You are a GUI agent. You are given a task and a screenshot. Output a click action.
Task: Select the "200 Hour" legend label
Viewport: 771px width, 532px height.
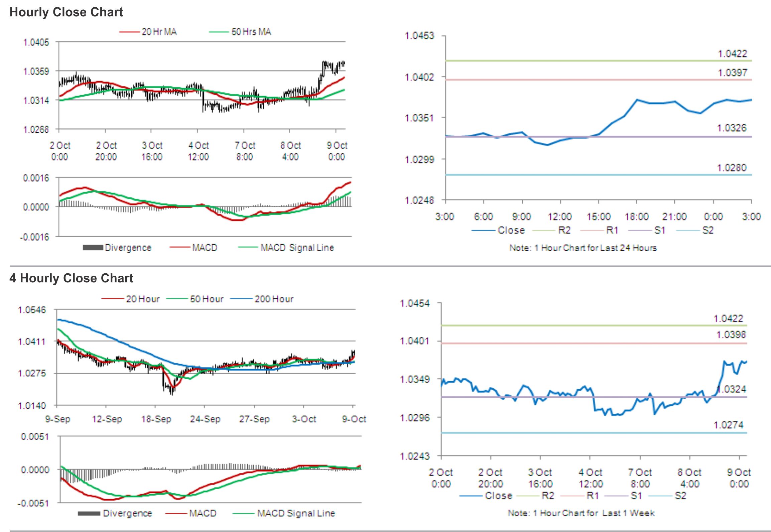pyautogui.click(x=274, y=299)
